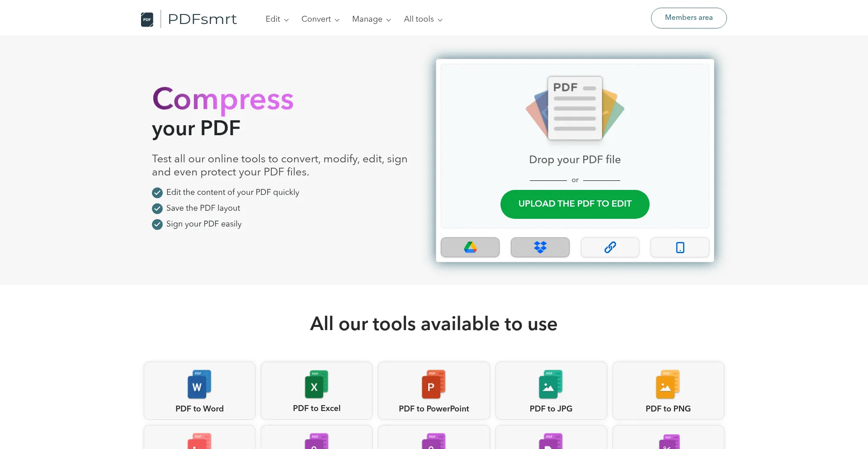Click the 'All our tools available to use' heading

[x=434, y=324]
